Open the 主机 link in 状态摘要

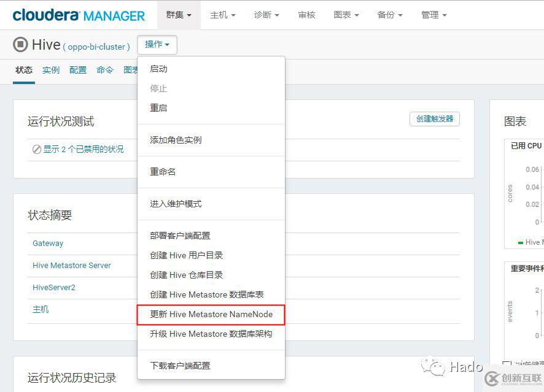click(41, 310)
